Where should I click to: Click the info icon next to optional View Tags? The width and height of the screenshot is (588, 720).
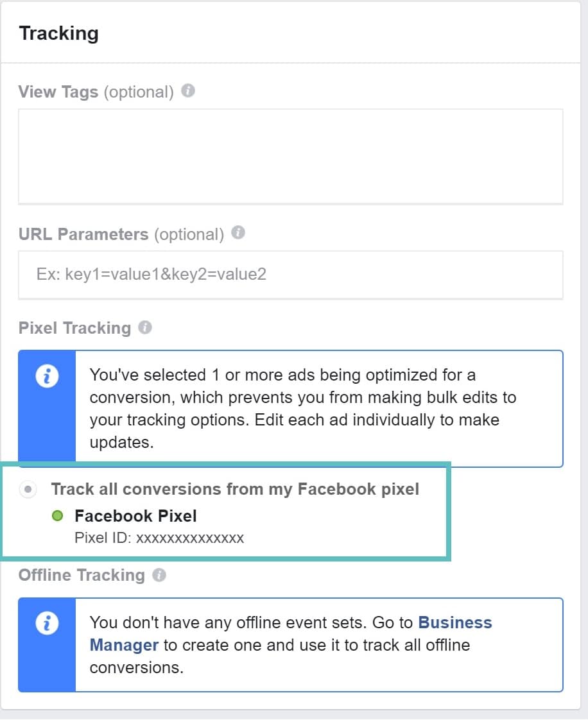pyautogui.click(x=187, y=91)
